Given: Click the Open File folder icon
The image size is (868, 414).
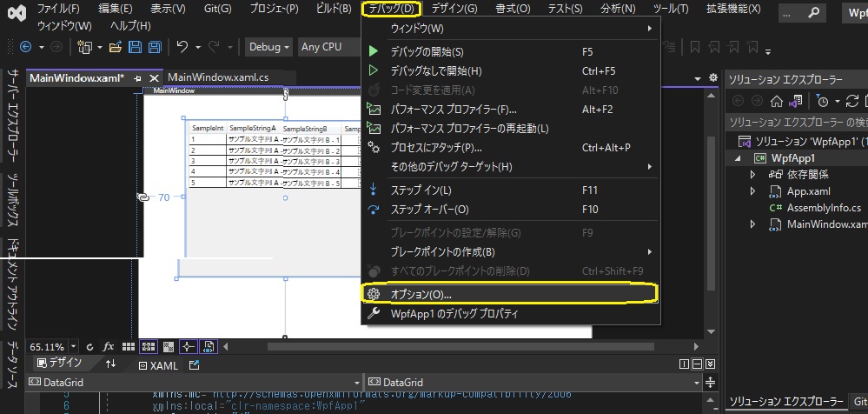Looking at the screenshot, I should (116, 47).
